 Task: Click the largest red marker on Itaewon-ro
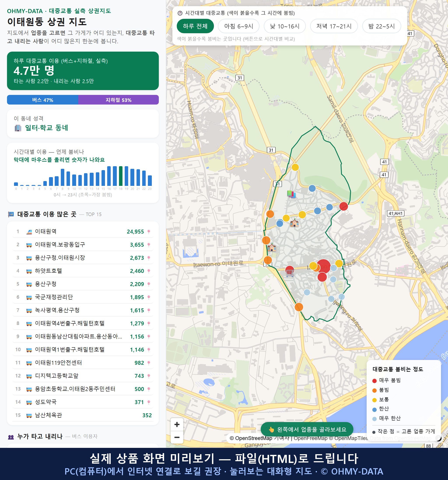[323, 266]
